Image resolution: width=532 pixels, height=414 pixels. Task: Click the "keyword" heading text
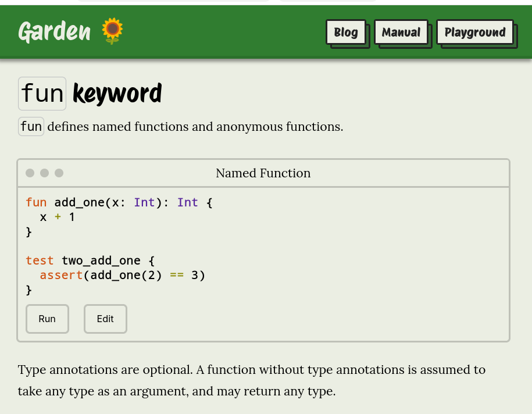pyautogui.click(x=117, y=94)
